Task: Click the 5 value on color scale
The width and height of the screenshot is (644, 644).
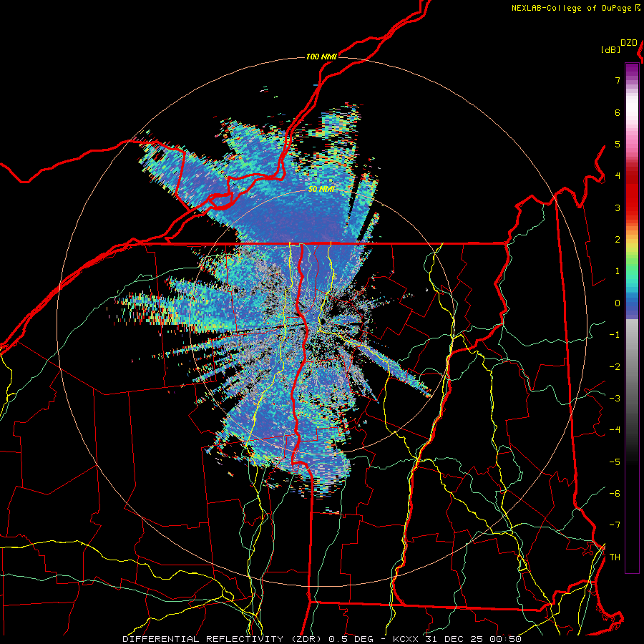Action: click(618, 144)
